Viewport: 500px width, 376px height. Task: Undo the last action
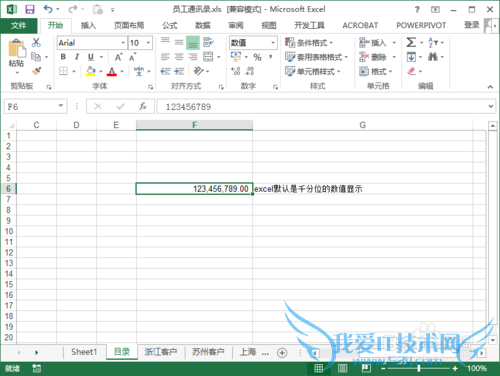coord(48,9)
